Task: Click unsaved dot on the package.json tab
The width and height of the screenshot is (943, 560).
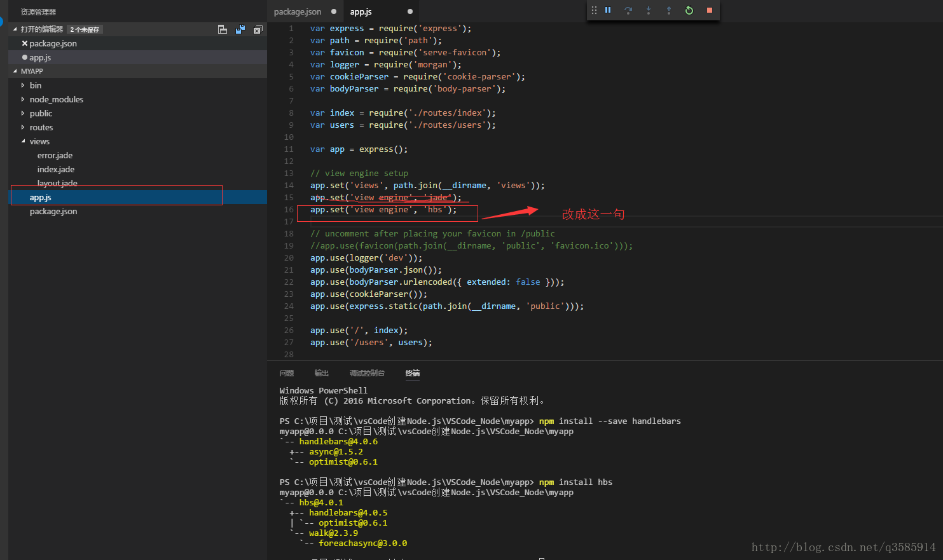Action: click(334, 11)
